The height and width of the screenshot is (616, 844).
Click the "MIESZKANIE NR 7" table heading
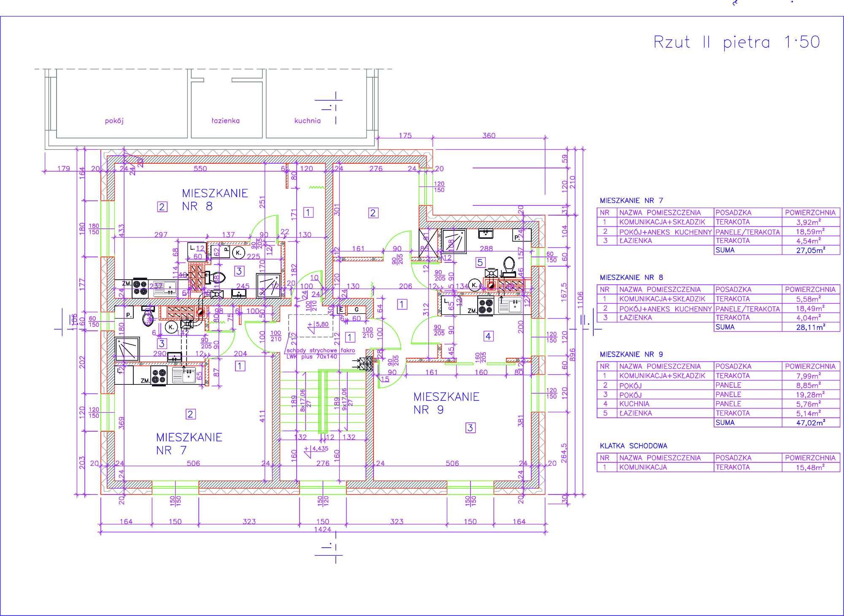tap(631, 200)
